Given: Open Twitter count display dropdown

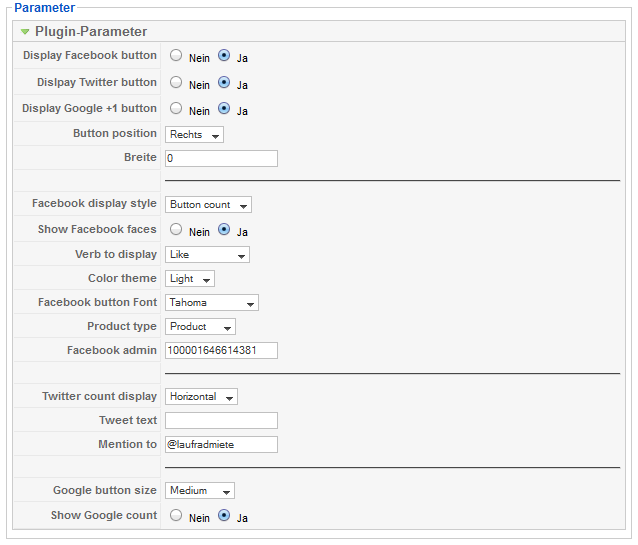Looking at the screenshot, I should tap(201, 396).
